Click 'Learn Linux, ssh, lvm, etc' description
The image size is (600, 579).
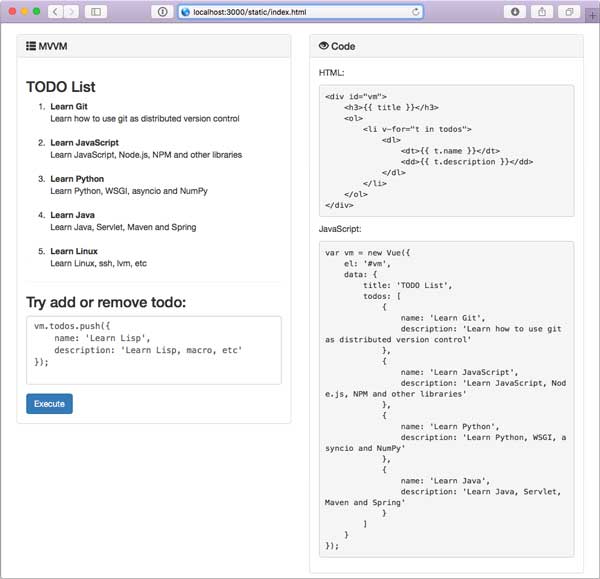98,263
